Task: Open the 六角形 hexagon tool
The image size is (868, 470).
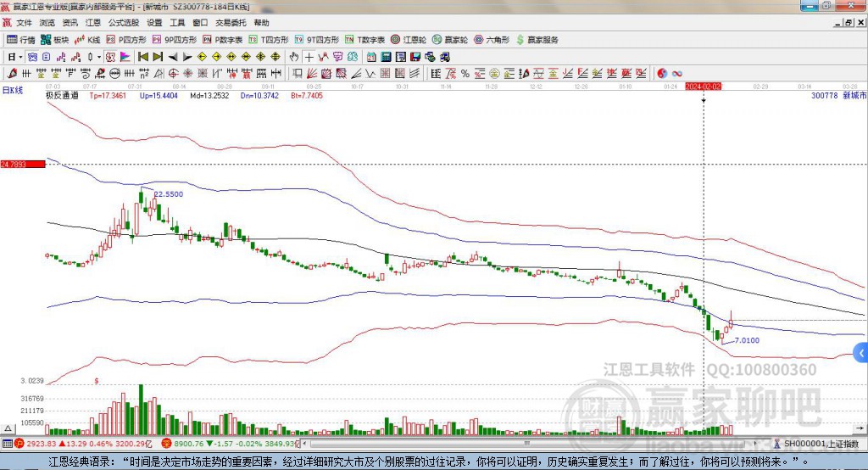Action: 491,40
